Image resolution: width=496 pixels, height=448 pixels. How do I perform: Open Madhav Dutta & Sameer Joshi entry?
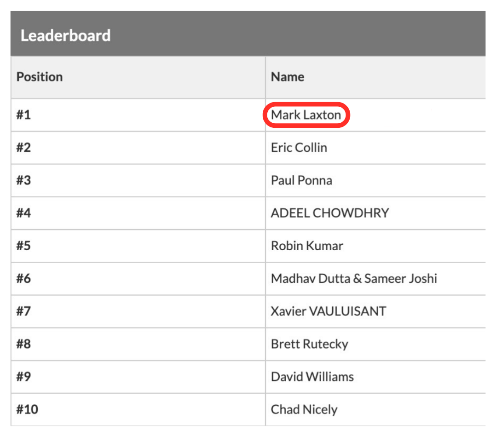[x=354, y=278]
